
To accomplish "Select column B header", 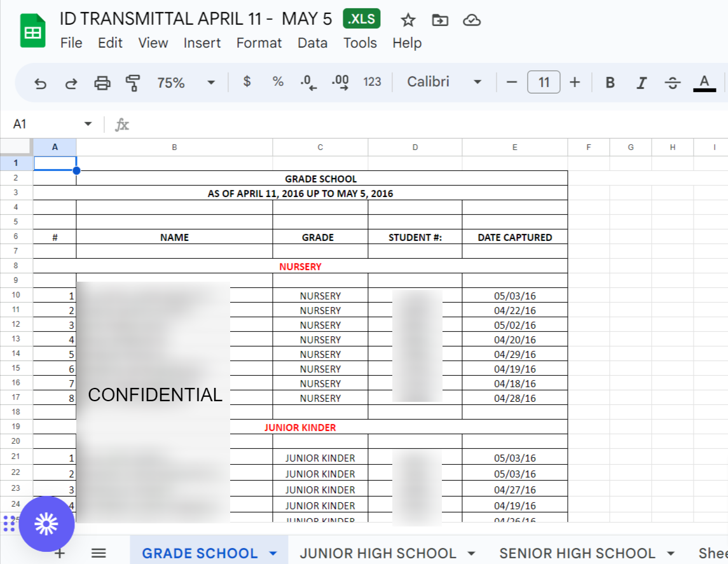I will pos(174,147).
